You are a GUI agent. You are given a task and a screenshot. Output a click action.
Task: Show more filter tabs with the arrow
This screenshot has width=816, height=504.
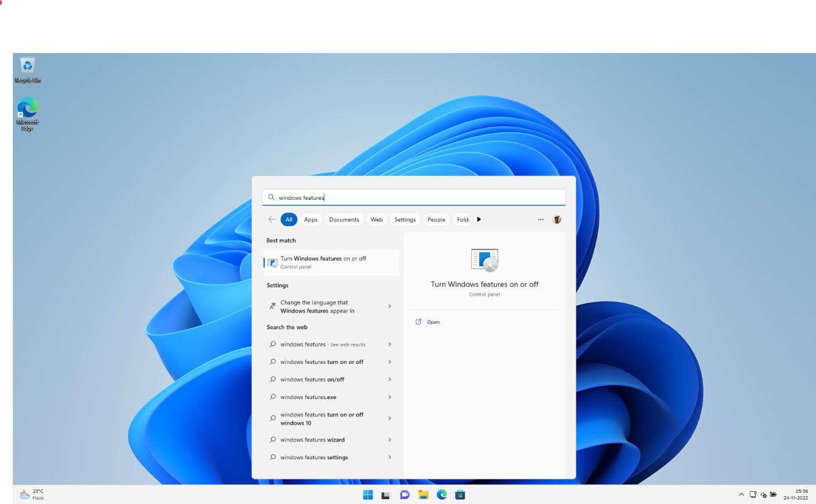click(479, 219)
